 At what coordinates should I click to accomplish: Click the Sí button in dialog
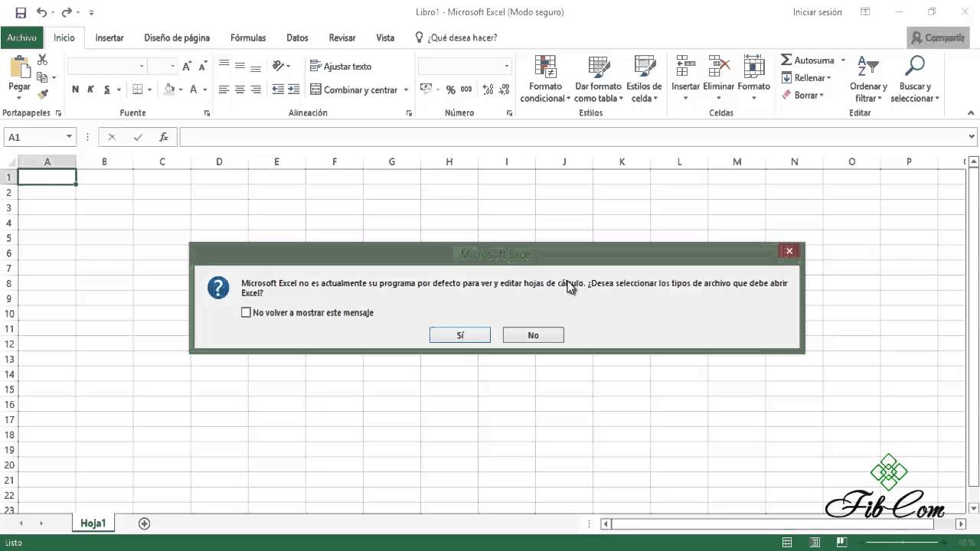tap(460, 335)
